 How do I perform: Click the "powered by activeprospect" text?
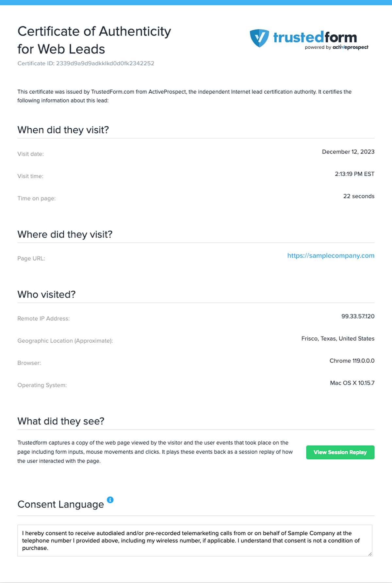point(336,47)
